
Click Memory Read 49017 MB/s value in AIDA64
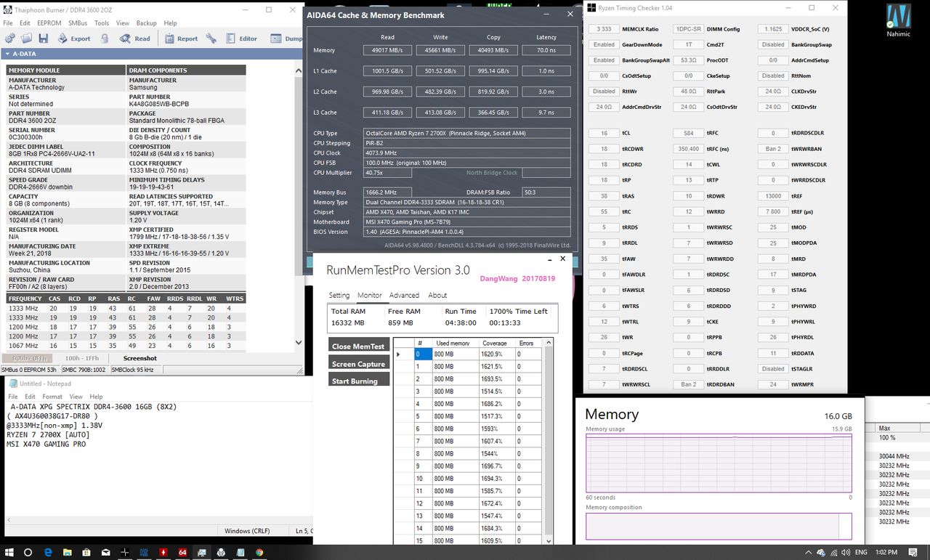tap(388, 50)
